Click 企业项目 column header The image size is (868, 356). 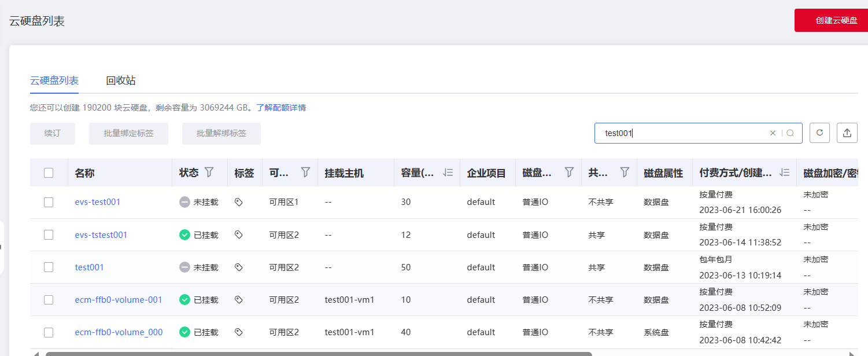coord(486,173)
